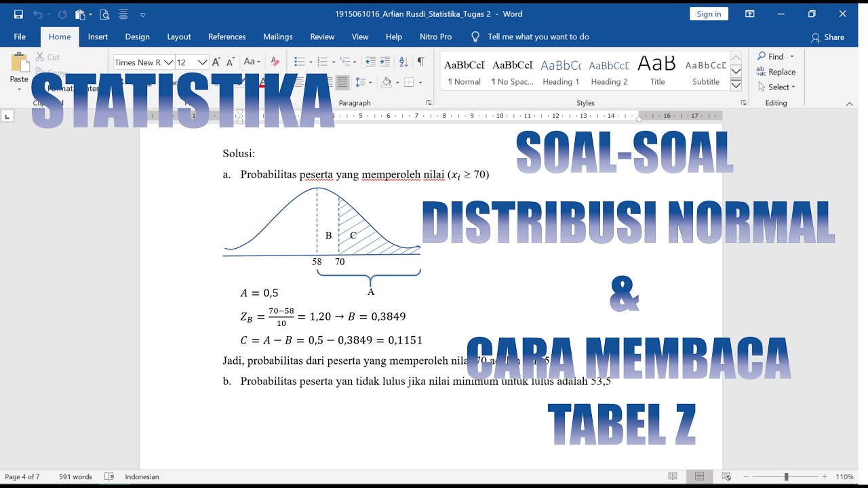The width and height of the screenshot is (868, 488).
Task: Save the document from Quick Access Toolbar
Action: [18, 14]
